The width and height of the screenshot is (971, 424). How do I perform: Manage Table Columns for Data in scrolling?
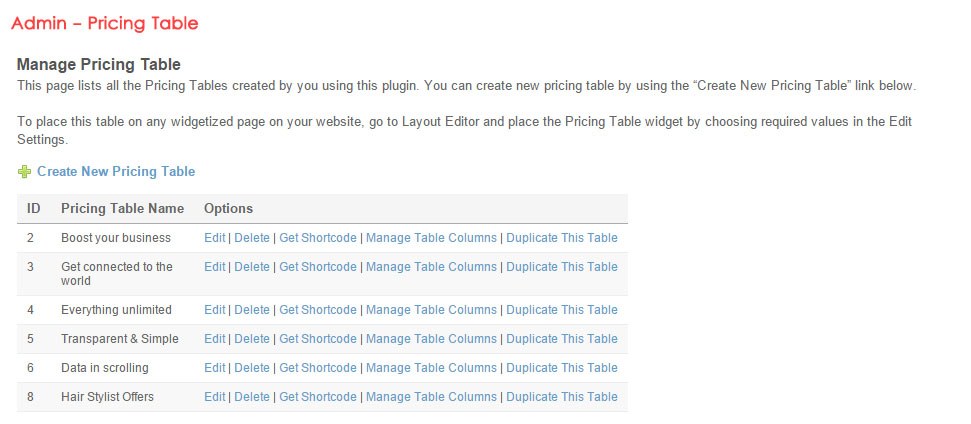tap(431, 368)
